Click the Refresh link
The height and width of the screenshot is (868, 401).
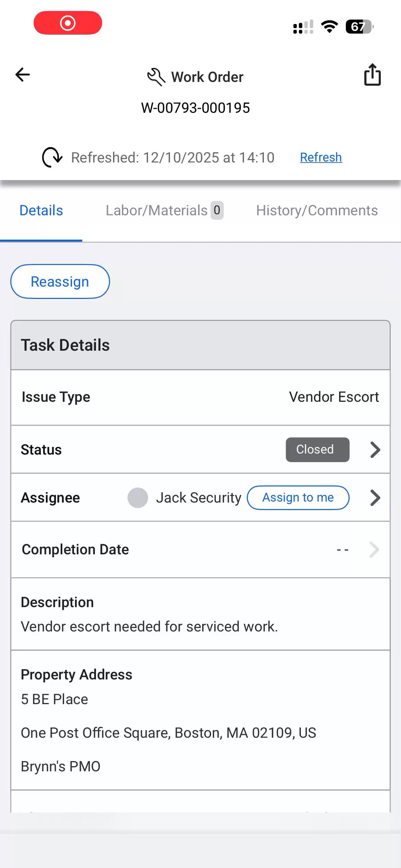pos(321,157)
